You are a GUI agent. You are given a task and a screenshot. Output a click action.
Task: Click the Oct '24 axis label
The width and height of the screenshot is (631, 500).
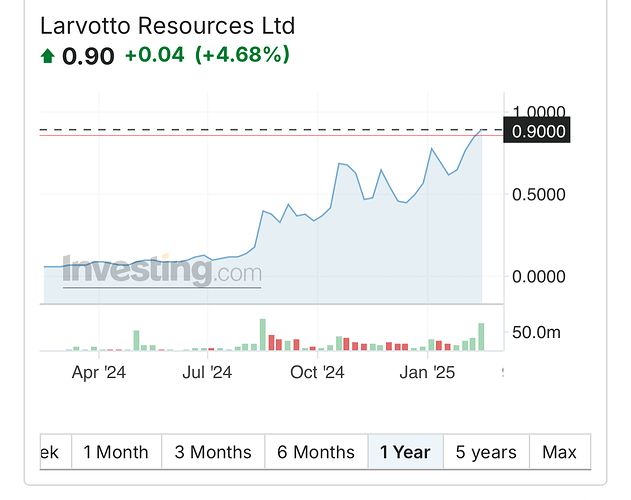(x=317, y=372)
